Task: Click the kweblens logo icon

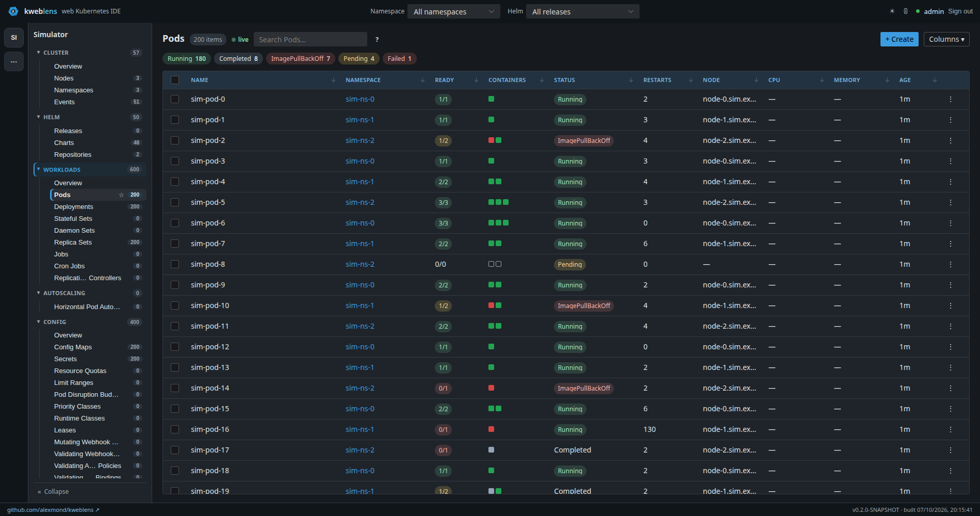Action: point(13,11)
